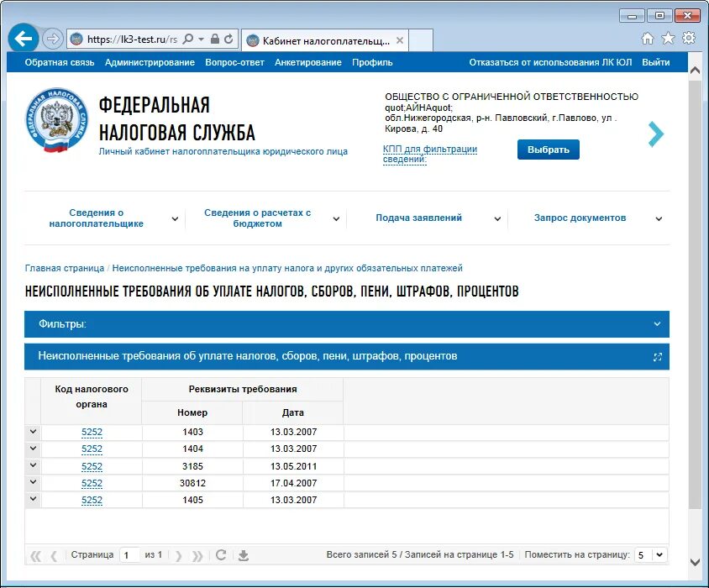
Task: Click tax authority code 5252 in row 3185
Action: [x=92, y=466]
